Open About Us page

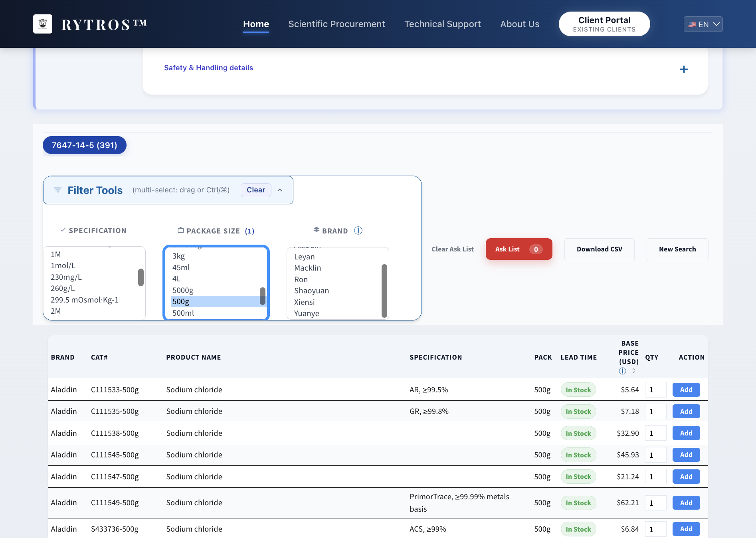(x=520, y=24)
